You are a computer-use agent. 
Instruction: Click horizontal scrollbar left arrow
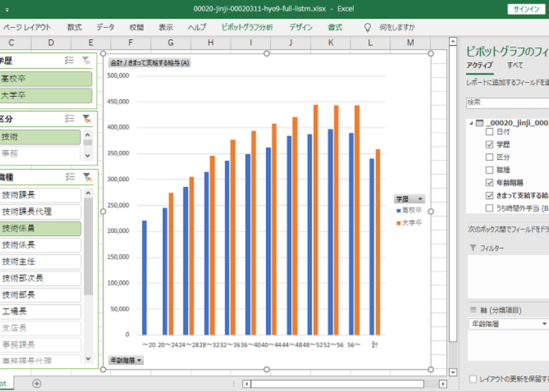click(247, 384)
